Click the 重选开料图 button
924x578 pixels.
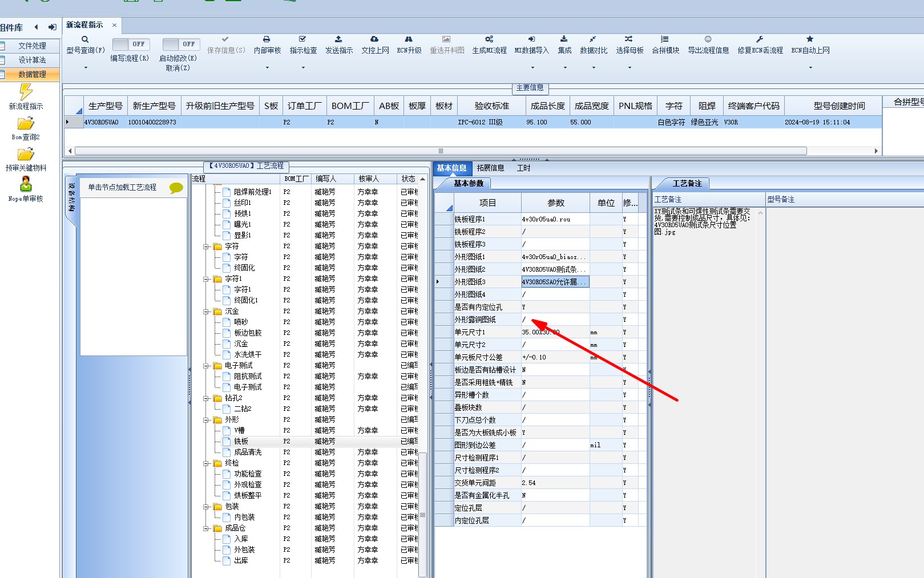click(447, 45)
